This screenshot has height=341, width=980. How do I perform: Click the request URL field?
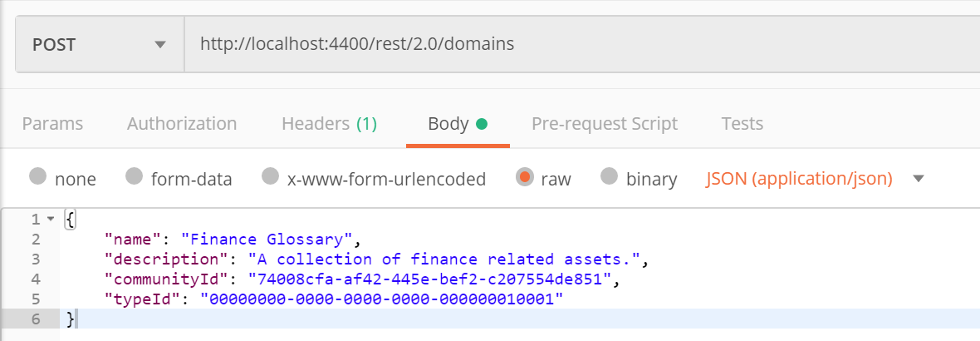(582, 44)
